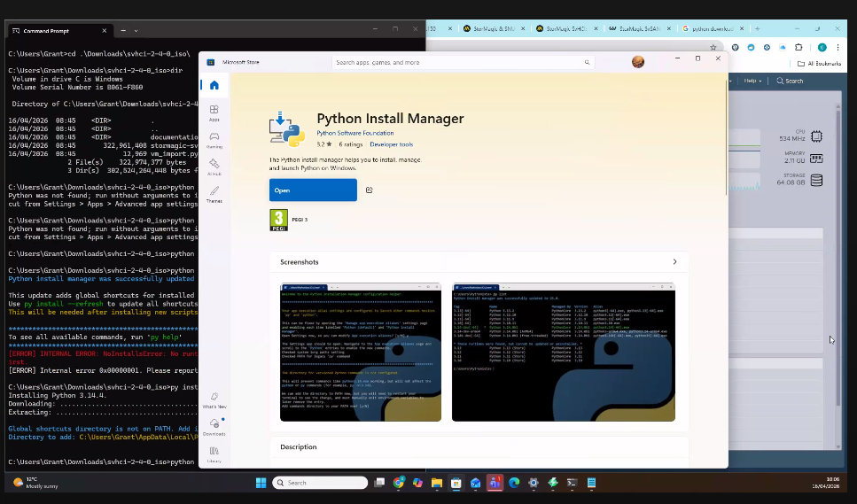Screen dimensions: 857x504
Task: Click the Memory icon in browser page
Action: coord(816,159)
